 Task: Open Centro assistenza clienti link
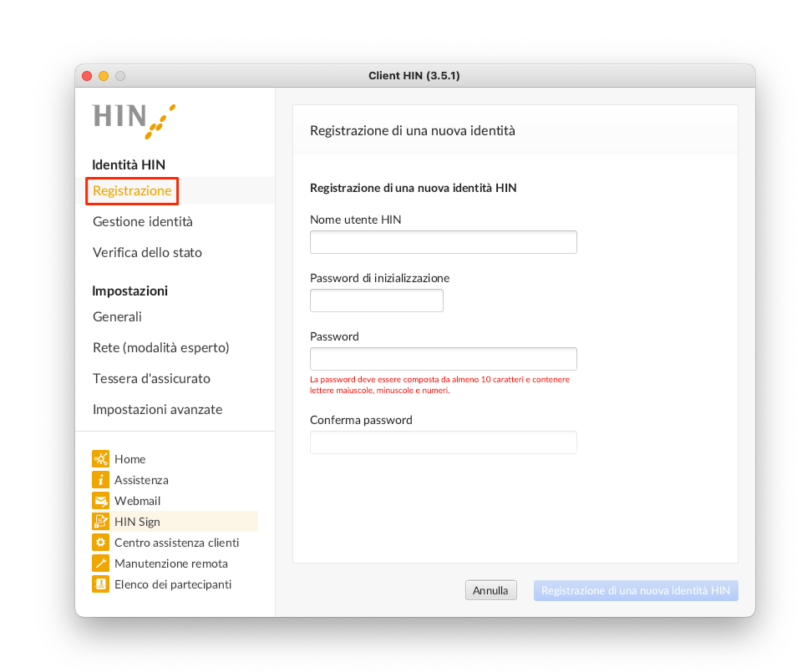click(176, 543)
